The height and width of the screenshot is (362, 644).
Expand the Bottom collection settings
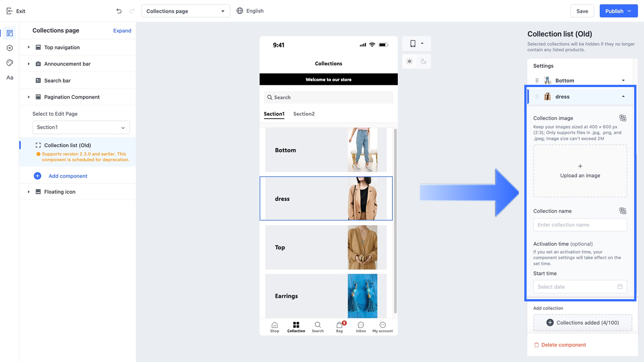coord(623,80)
